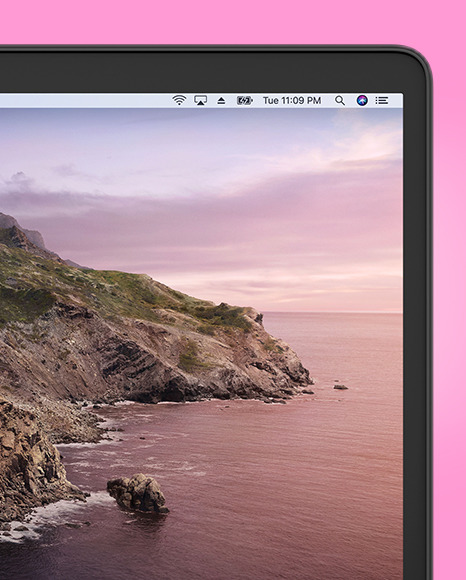Click the Tue 11:09 PM clock
The width and height of the screenshot is (466, 580).
(292, 101)
